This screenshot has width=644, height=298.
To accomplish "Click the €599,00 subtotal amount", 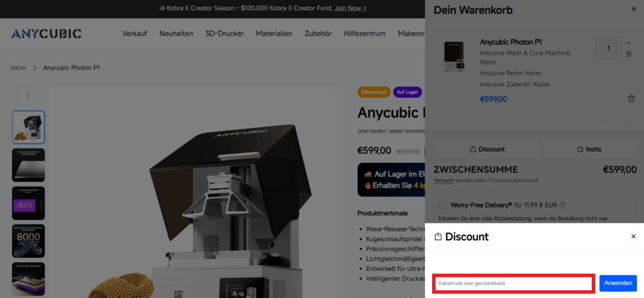I will click(x=619, y=170).
